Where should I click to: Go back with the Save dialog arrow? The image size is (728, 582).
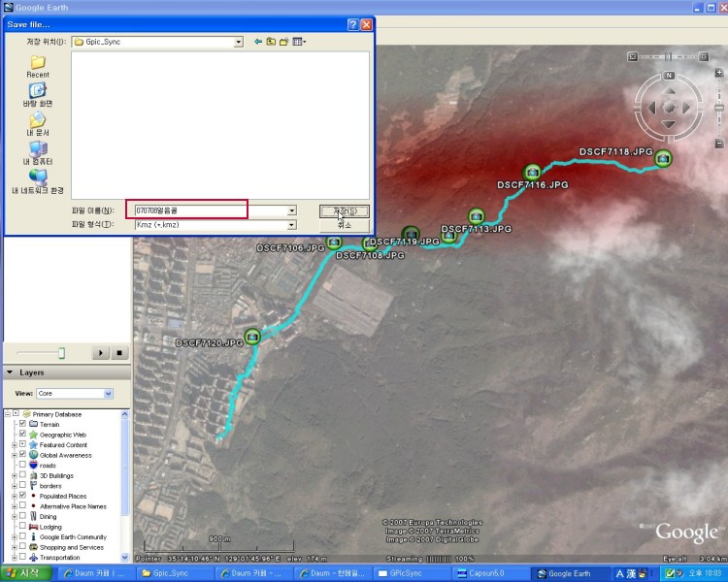257,42
